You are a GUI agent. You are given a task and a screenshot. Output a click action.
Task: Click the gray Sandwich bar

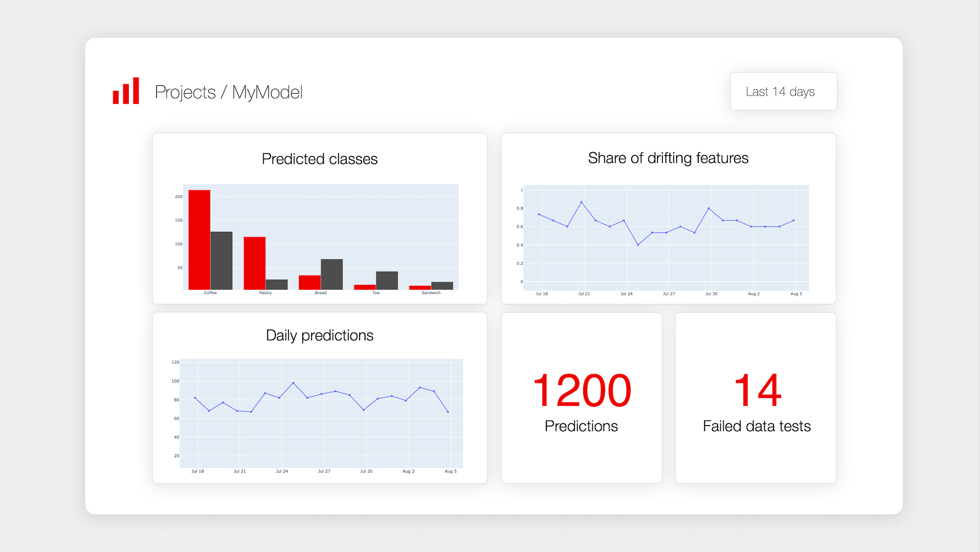pos(442,285)
